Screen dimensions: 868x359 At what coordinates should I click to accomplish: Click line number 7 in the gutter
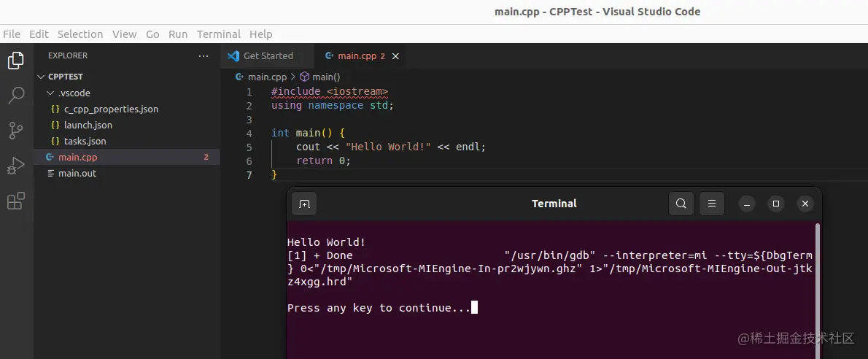pyautogui.click(x=249, y=175)
